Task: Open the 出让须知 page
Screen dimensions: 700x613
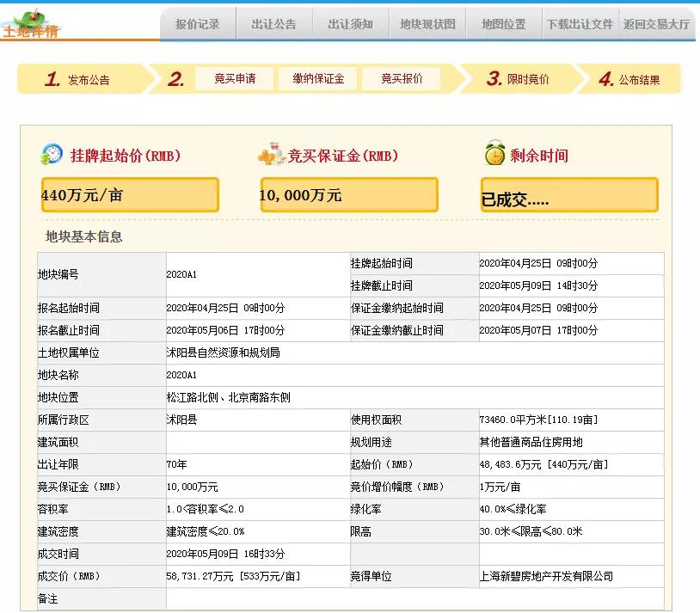Action: point(352,25)
